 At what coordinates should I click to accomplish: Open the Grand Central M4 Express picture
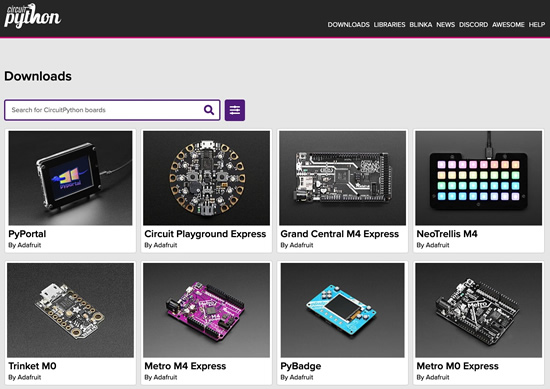coord(342,178)
